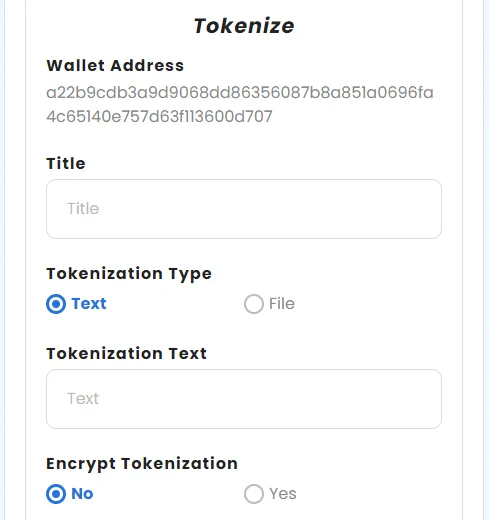This screenshot has width=489, height=520.
Task: Select the Text tokenization type radio
Action: [x=56, y=304]
